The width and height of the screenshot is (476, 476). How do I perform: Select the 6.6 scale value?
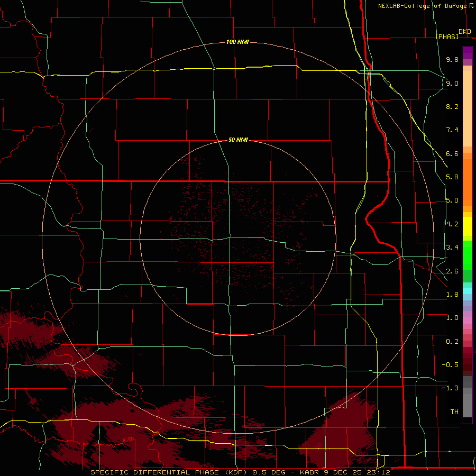[x=452, y=153]
